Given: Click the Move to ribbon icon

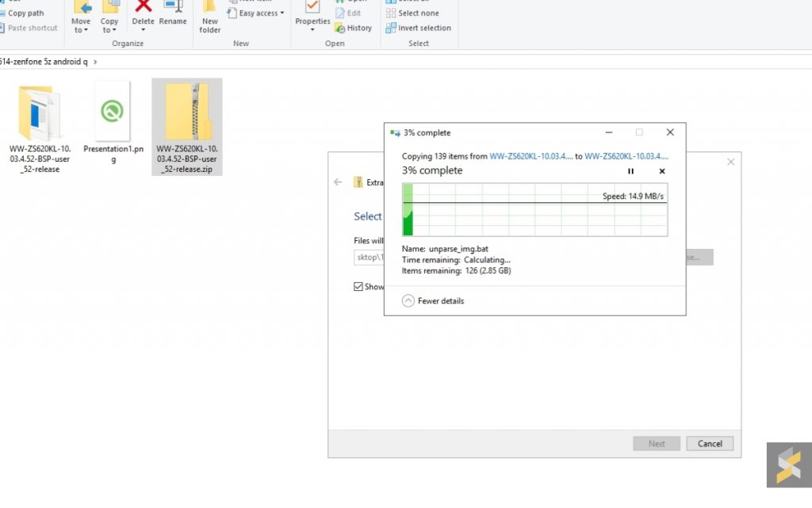Looking at the screenshot, I should [x=82, y=7].
